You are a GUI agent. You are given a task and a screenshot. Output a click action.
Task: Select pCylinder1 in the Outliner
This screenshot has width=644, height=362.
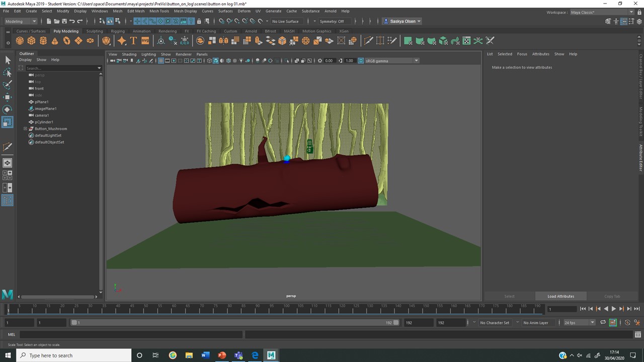(x=44, y=122)
